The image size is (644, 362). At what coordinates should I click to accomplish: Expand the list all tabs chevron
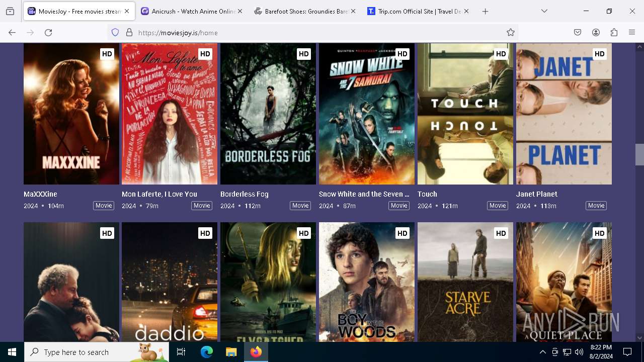(544, 11)
